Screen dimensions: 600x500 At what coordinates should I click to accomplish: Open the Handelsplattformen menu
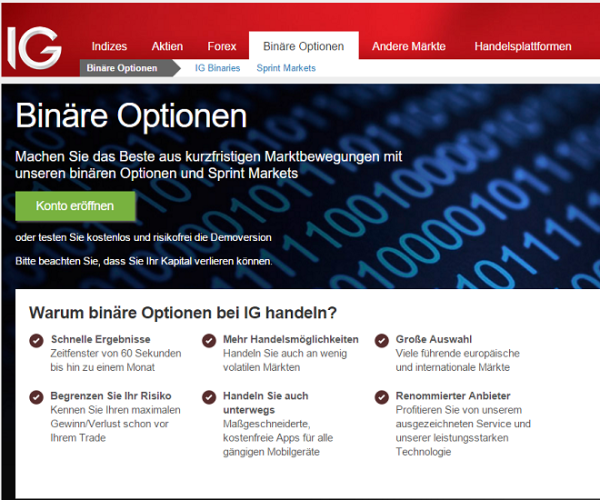click(523, 46)
